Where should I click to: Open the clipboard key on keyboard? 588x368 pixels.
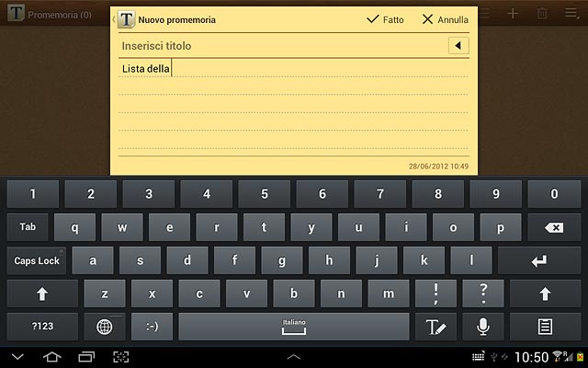tap(545, 327)
